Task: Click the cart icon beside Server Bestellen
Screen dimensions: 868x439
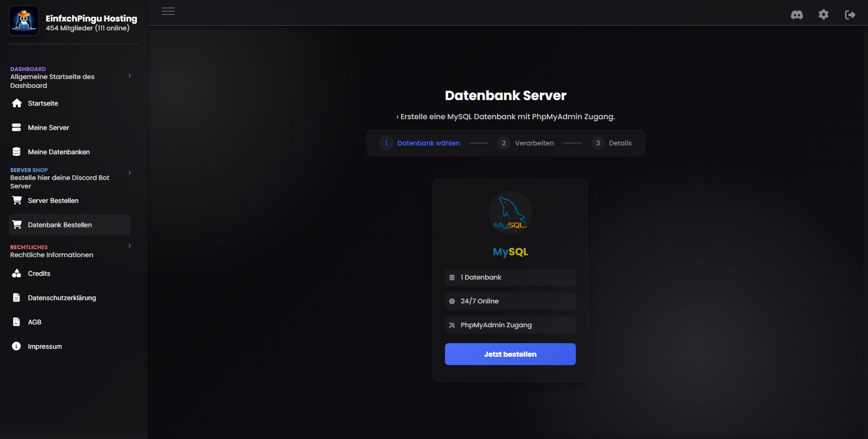Action: tap(17, 201)
